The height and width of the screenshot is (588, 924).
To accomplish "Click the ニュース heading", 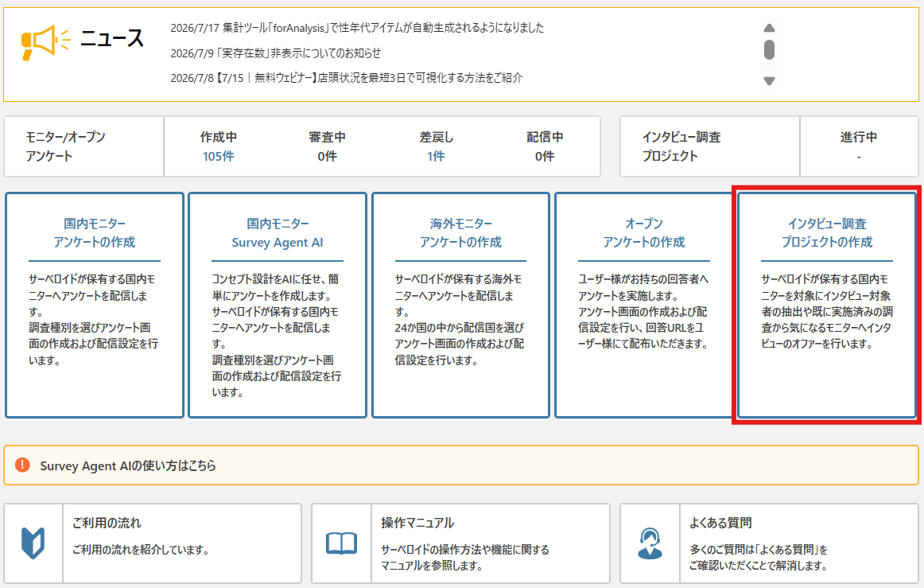I will coord(112,39).
